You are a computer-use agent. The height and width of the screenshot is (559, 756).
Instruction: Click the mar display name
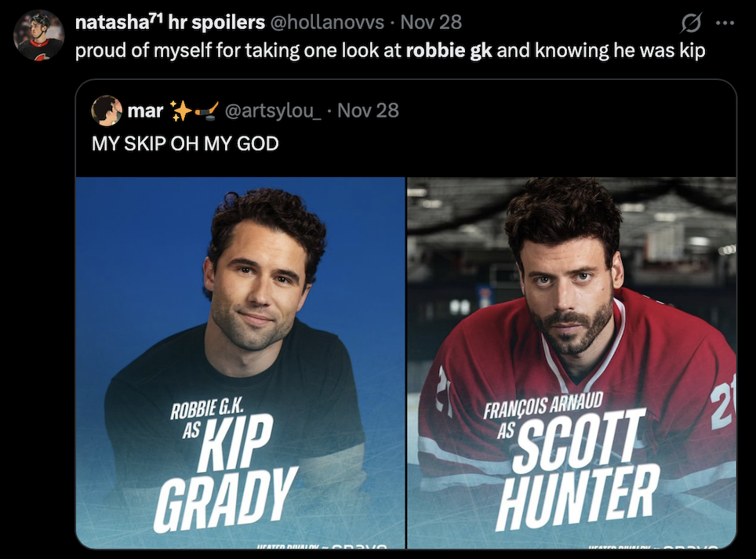point(145,111)
